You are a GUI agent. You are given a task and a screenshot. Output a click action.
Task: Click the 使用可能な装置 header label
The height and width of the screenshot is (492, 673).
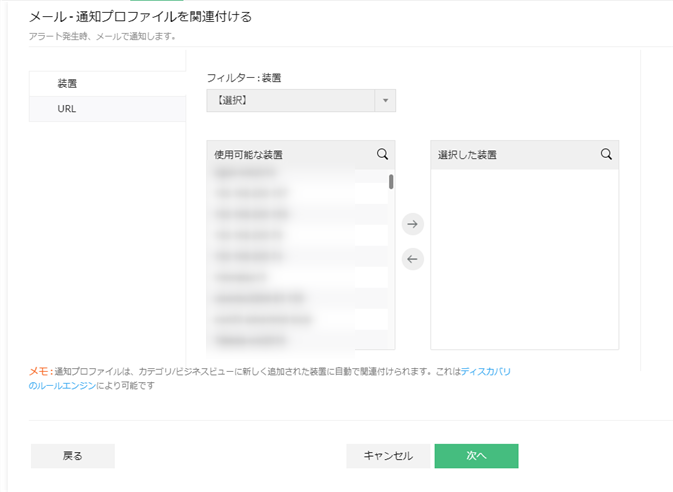(249, 155)
